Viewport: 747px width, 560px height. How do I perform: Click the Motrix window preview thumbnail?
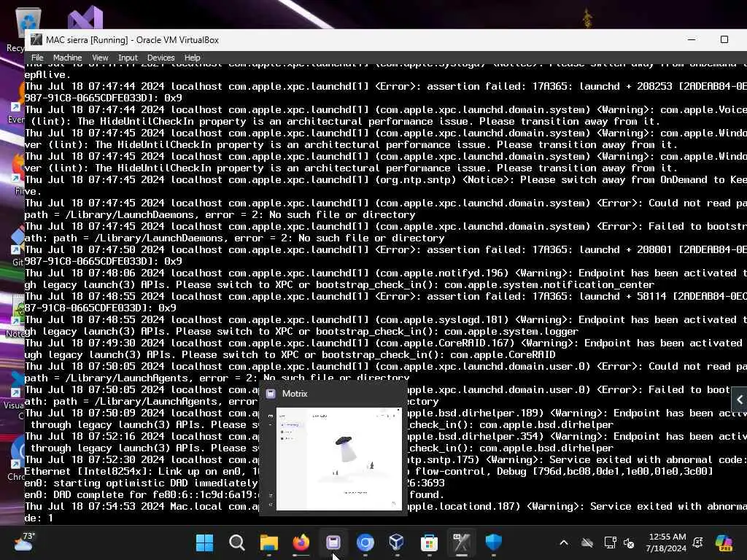point(338,459)
